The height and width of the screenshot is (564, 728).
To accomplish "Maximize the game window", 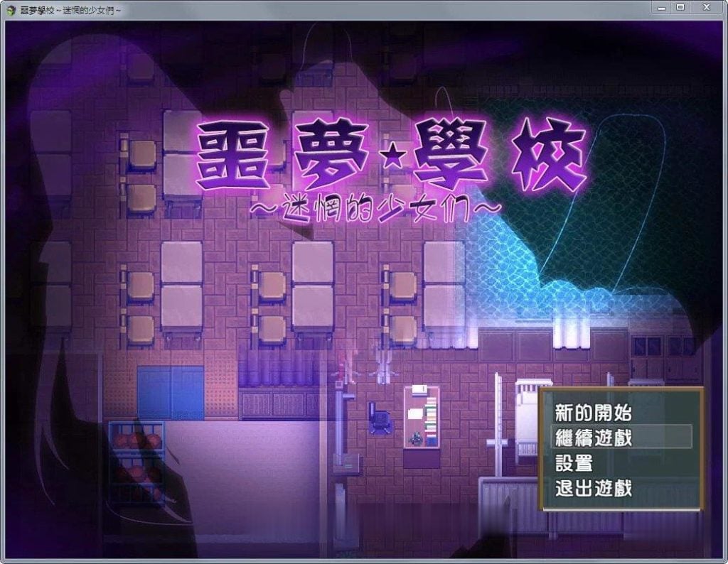I will 680,7.
